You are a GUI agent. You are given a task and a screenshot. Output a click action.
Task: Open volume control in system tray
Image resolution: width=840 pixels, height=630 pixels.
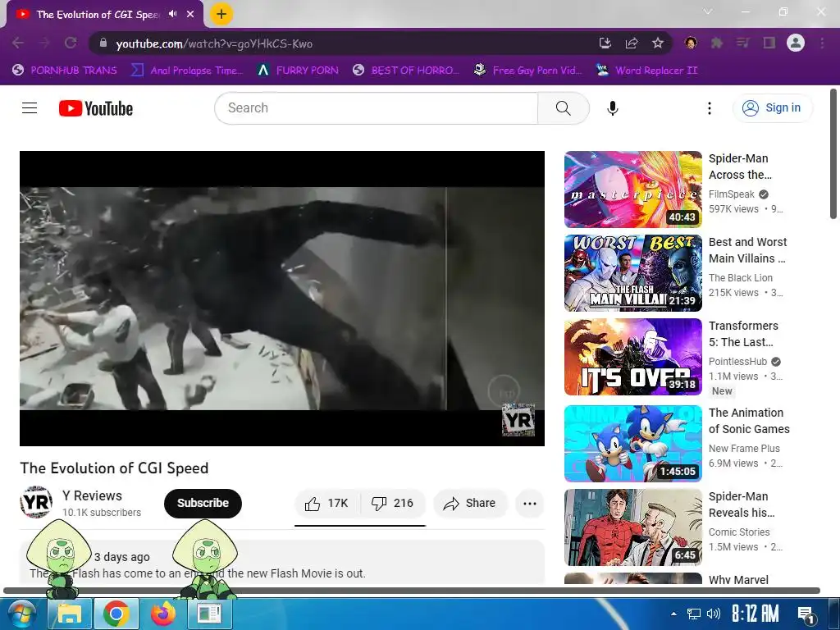point(713,614)
